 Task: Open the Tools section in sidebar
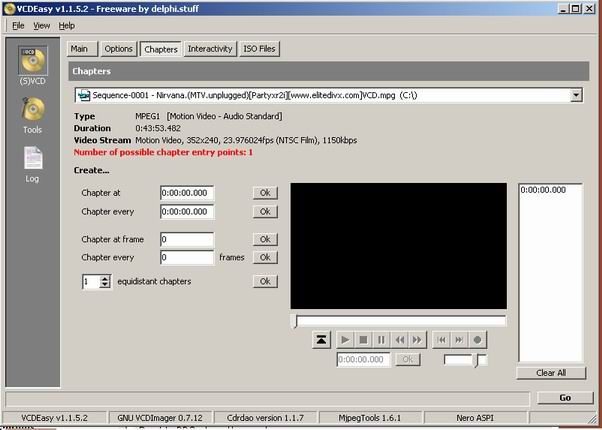coord(33,115)
